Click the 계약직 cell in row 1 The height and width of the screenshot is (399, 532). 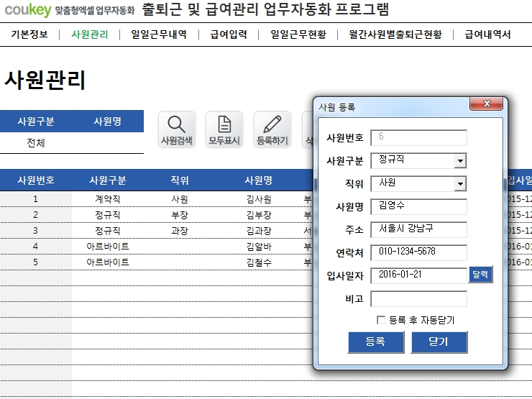[x=108, y=199]
